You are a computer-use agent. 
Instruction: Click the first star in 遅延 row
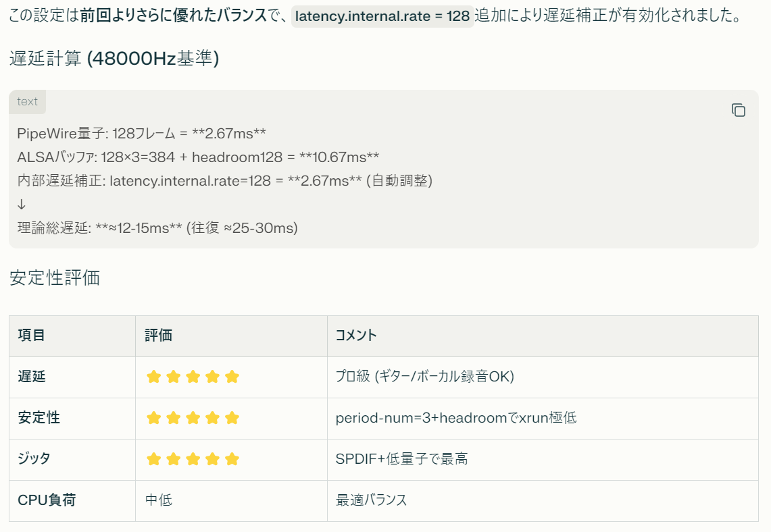coord(153,377)
